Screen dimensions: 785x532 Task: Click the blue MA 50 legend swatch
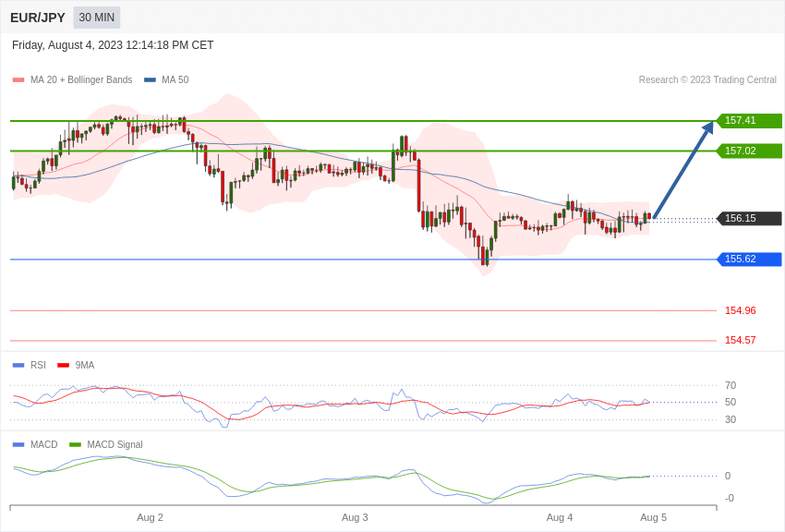coord(150,80)
